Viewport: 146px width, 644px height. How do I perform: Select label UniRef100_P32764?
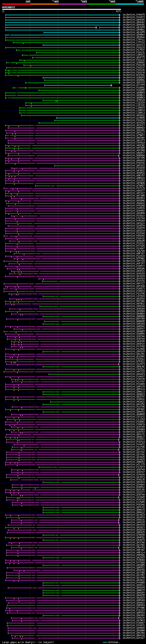coord(134,218)
